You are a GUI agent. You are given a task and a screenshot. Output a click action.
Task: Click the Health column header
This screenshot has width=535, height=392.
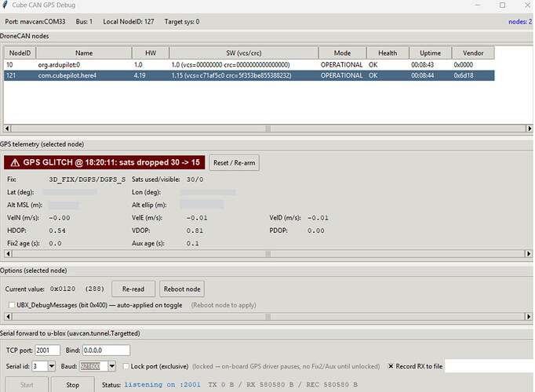[x=388, y=53]
